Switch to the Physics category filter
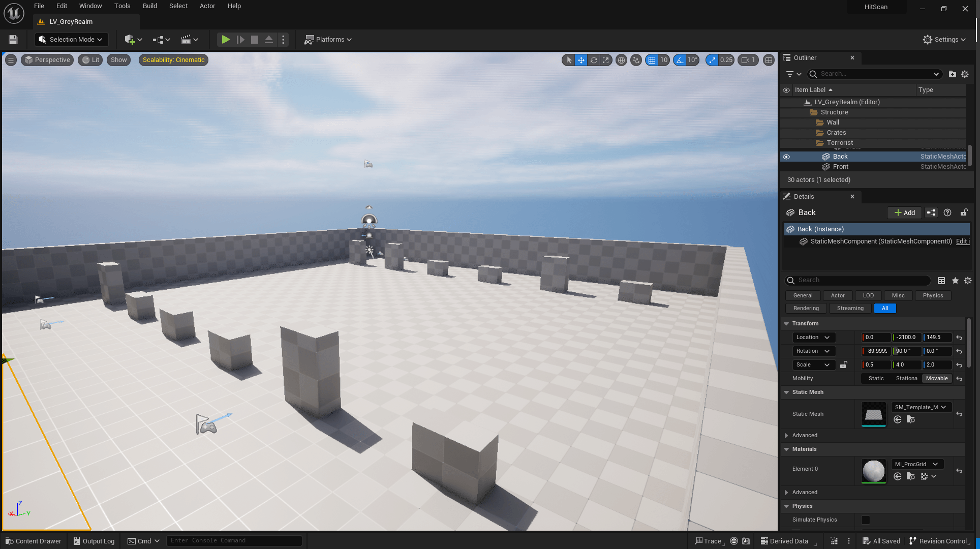The height and width of the screenshot is (549, 980). click(933, 295)
